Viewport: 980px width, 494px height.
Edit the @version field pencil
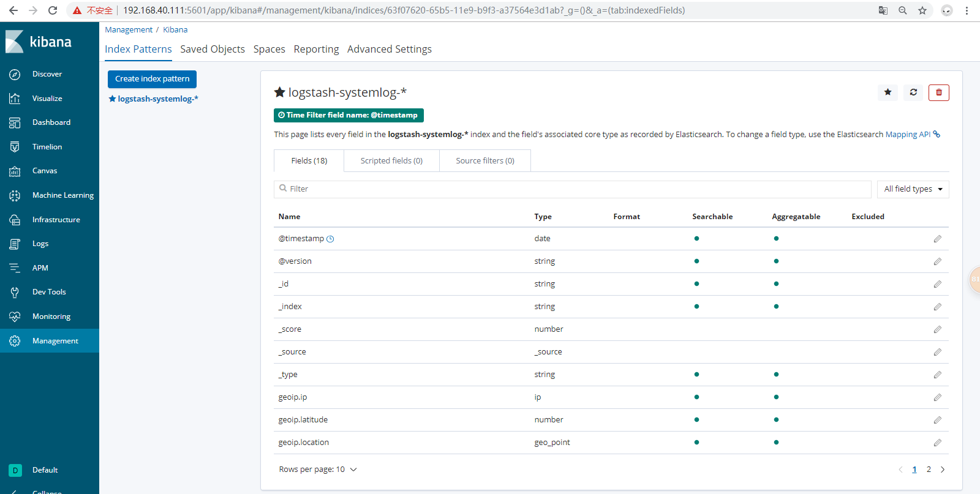937,261
